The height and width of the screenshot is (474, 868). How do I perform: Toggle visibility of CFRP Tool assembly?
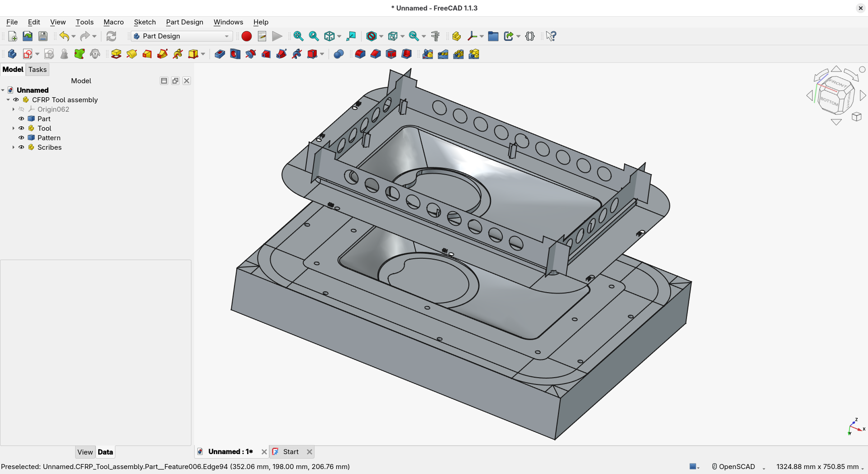tap(16, 100)
